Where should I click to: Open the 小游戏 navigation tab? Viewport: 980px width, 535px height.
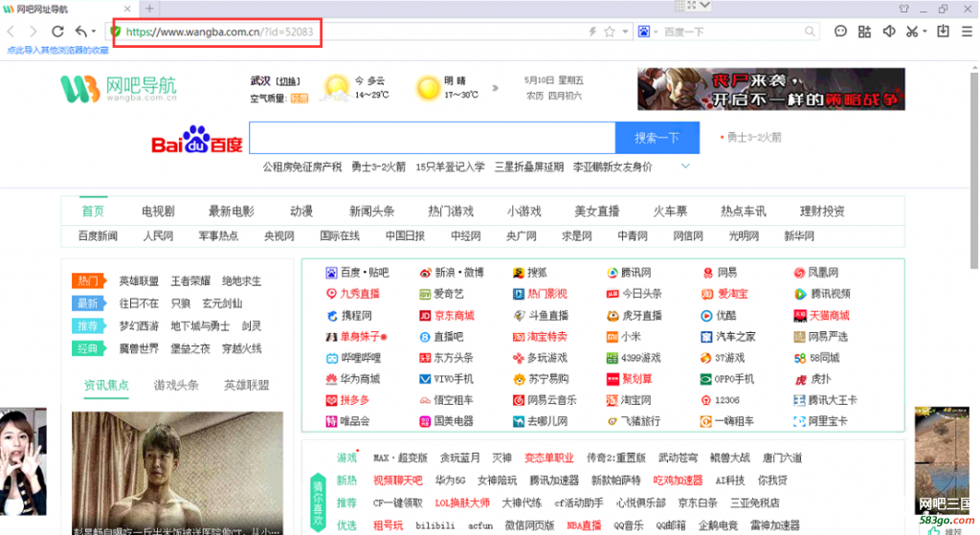tap(523, 212)
